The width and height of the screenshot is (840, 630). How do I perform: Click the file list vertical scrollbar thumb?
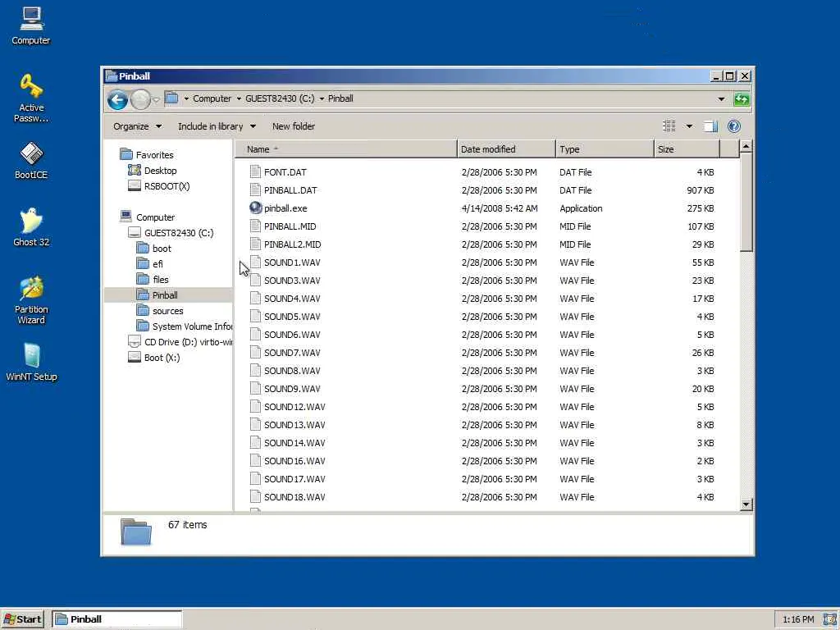pos(746,202)
